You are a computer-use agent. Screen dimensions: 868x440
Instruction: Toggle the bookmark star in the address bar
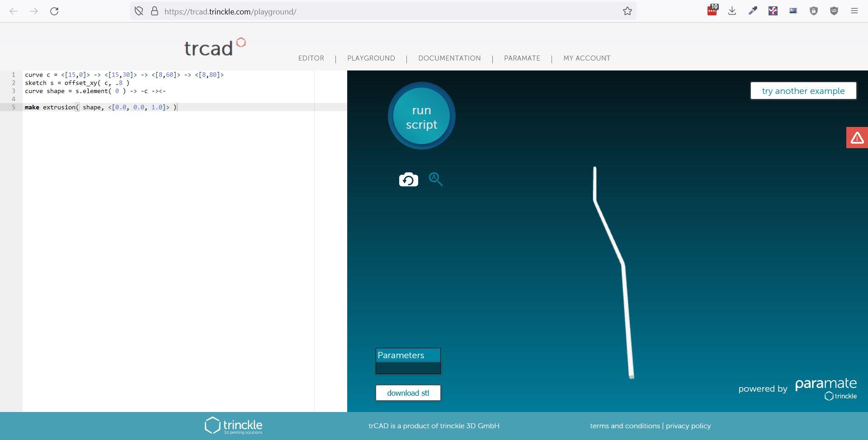click(627, 11)
